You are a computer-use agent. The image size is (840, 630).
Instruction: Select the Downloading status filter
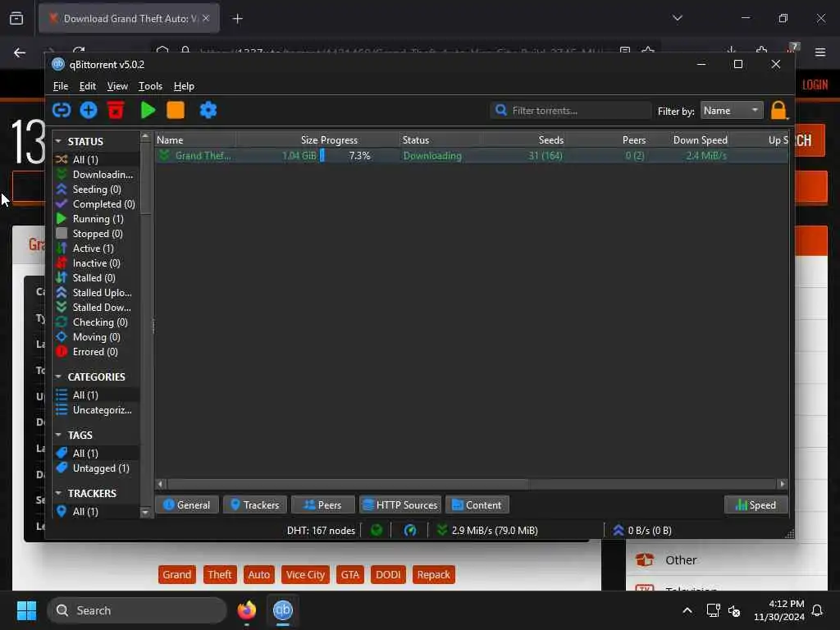point(97,175)
